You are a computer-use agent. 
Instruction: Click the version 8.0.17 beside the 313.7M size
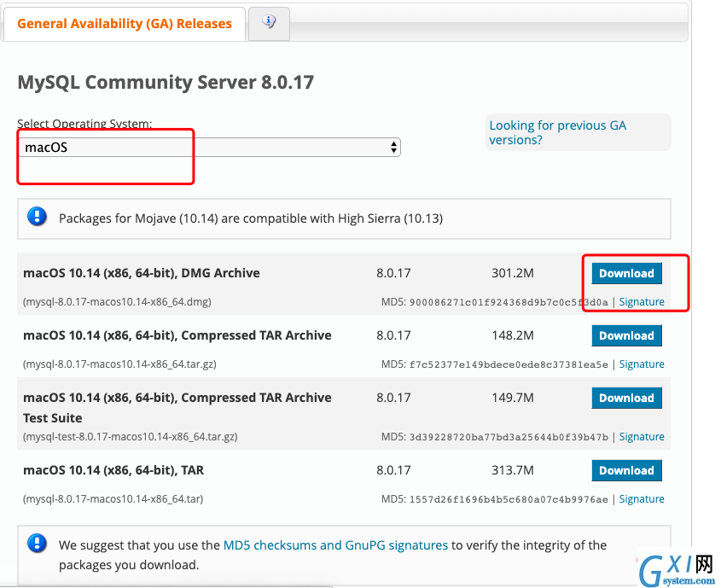coord(393,470)
